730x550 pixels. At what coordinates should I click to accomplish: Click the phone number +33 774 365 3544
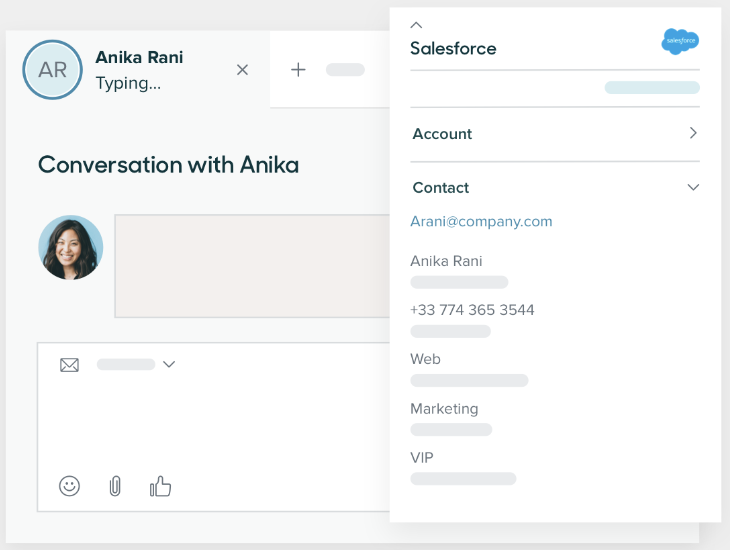point(472,310)
